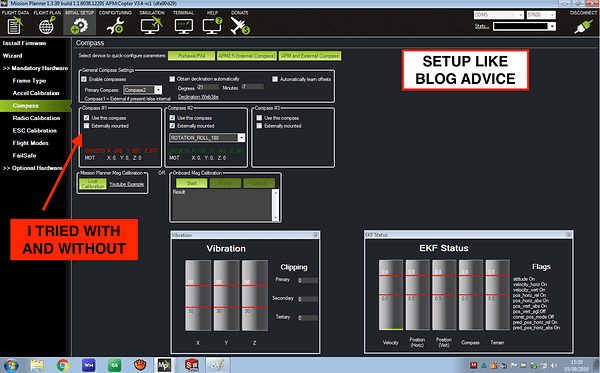This screenshot has width=600, height=373.
Task: Click the Donate airplane icon
Action: tap(240, 26)
